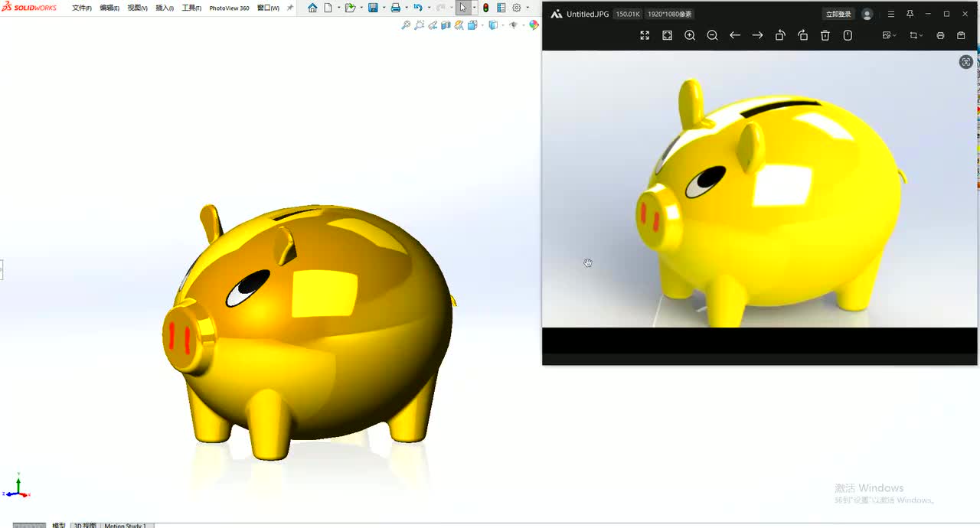Expand the Open file dropdown arrow
This screenshot has height=528, width=980.
pyautogui.click(x=361, y=8)
